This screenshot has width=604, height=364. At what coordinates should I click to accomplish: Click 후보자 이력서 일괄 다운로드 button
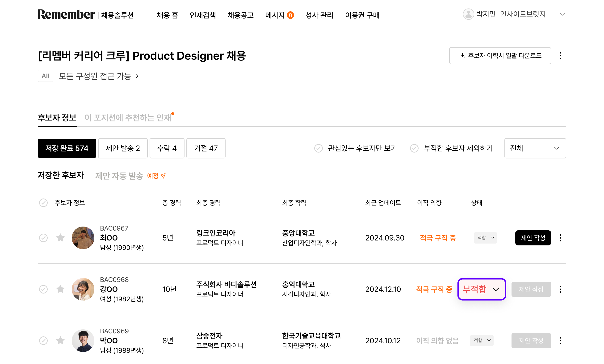pyautogui.click(x=500, y=56)
